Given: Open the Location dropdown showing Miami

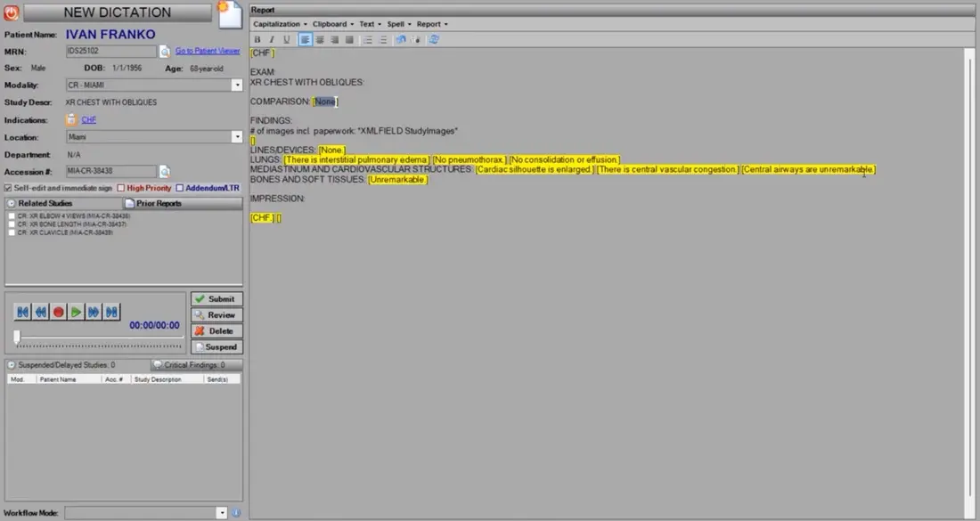Looking at the screenshot, I should (x=237, y=137).
